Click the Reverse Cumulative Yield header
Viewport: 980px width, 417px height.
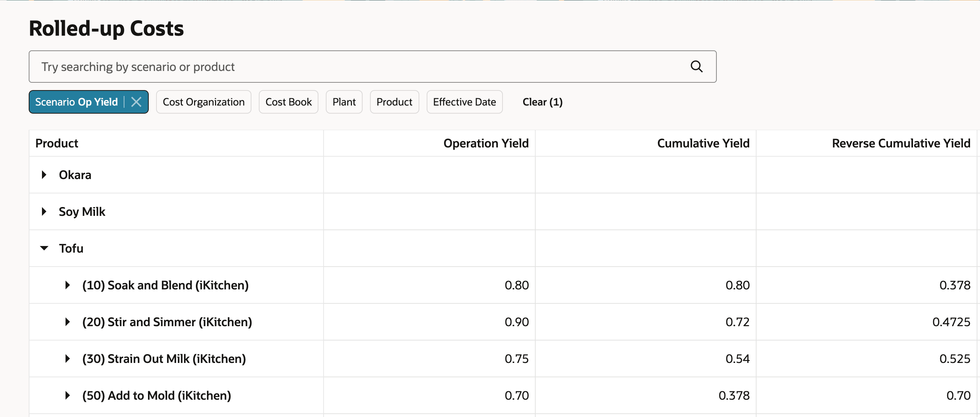click(900, 143)
